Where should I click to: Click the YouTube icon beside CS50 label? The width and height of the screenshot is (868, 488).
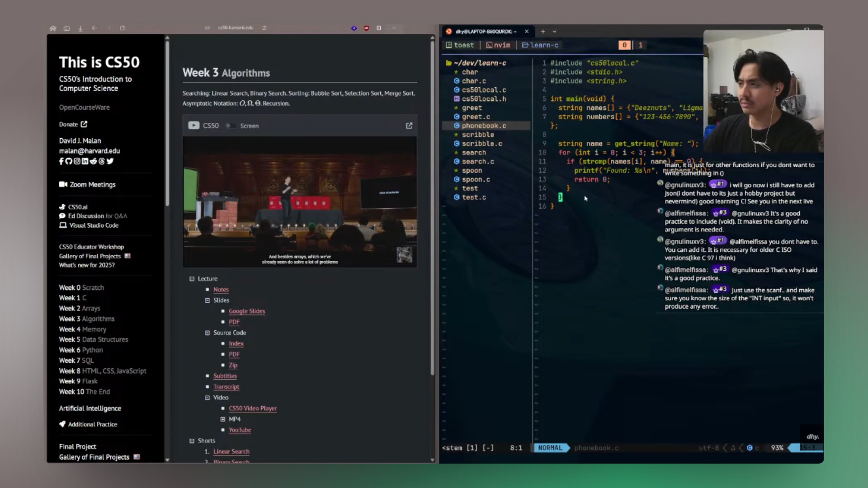(x=193, y=126)
